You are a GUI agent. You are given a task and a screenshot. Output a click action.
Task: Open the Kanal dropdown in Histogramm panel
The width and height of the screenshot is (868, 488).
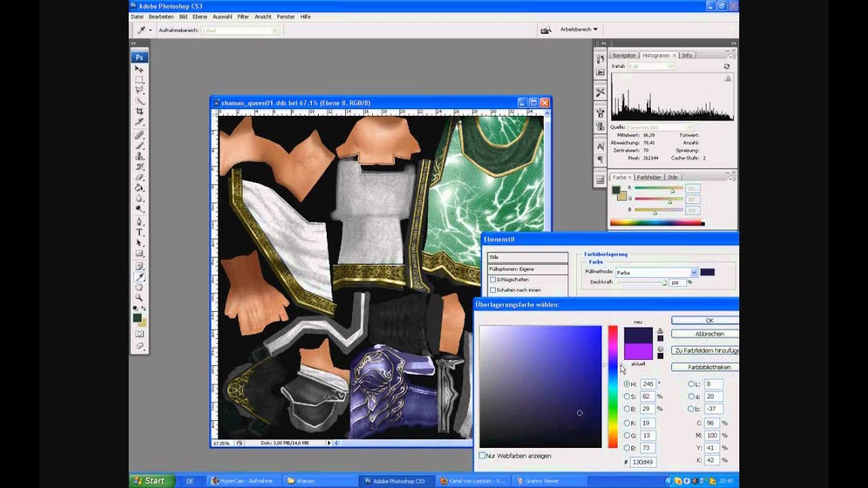tap(650, 66)
